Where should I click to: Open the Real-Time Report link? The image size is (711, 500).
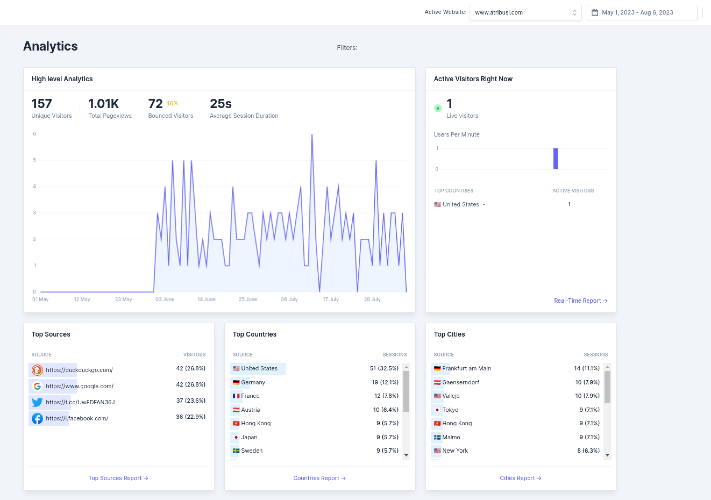(x=580, y=301)
